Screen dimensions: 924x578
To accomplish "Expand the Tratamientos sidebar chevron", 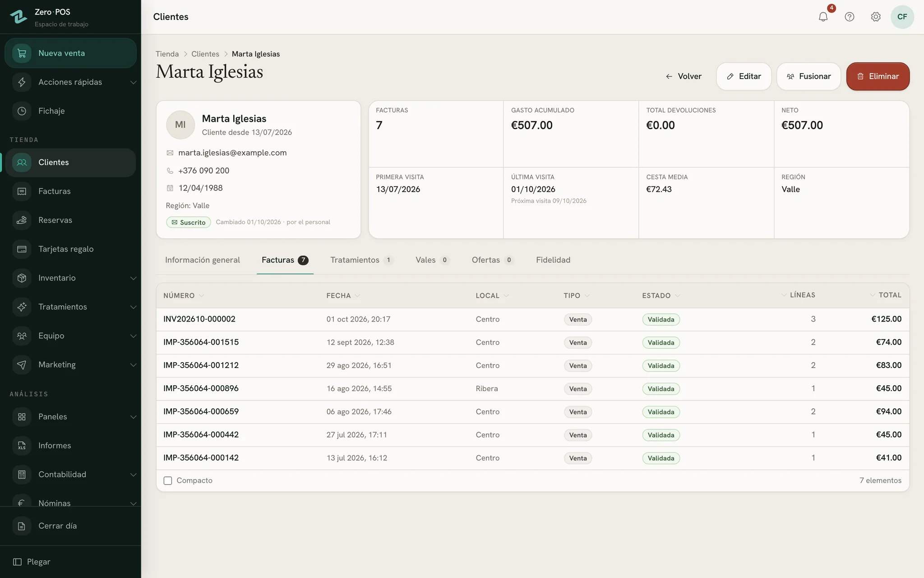I will pos(133,307).
